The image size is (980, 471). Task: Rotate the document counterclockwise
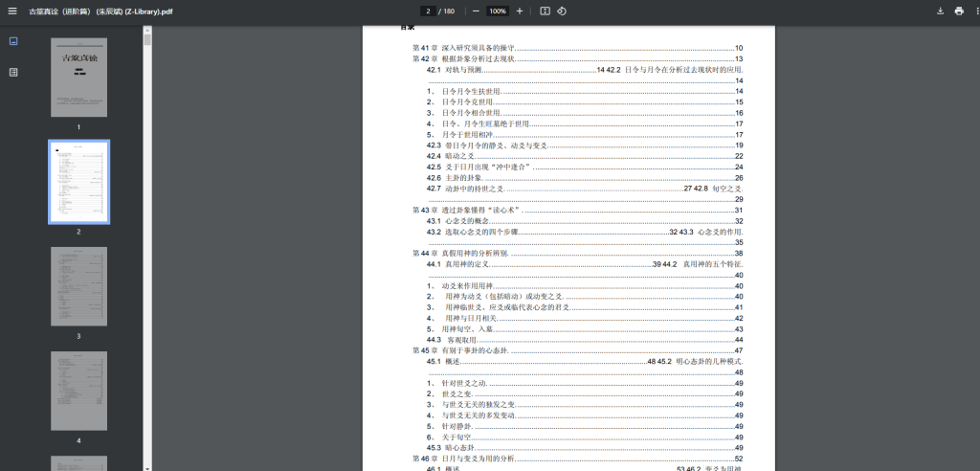coord(562,11)
